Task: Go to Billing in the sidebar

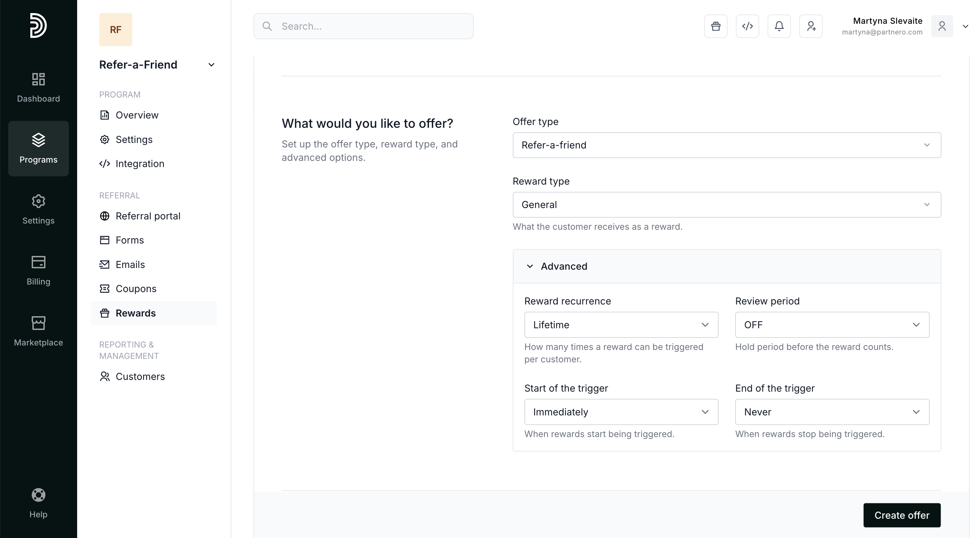Action: coord(39,270)
